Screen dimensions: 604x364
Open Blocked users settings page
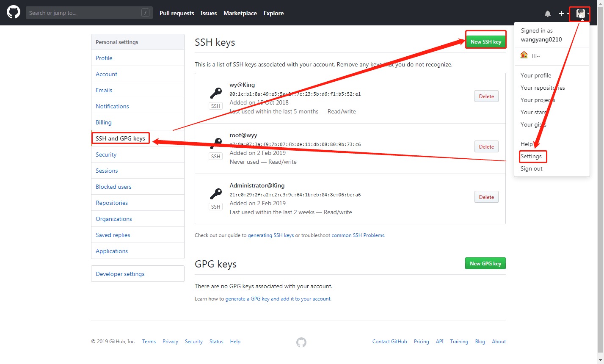click(138, 187)
